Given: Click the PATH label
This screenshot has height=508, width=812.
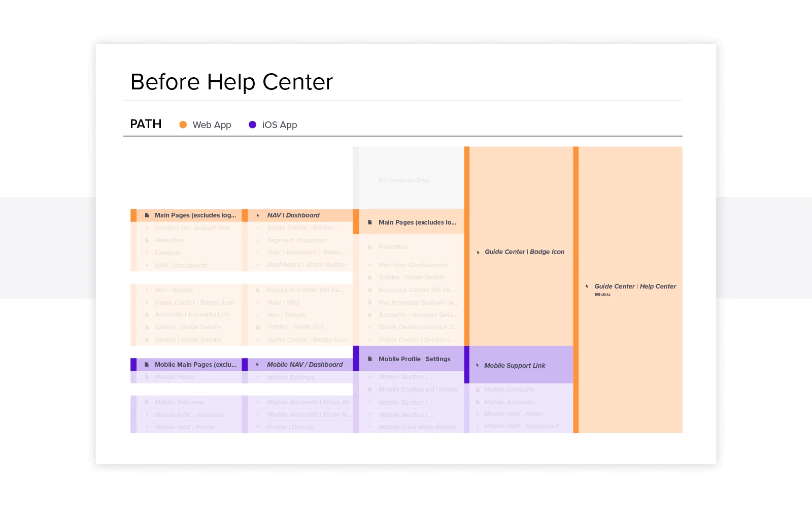Looking at the screenshot, I should tap(146, 124).
